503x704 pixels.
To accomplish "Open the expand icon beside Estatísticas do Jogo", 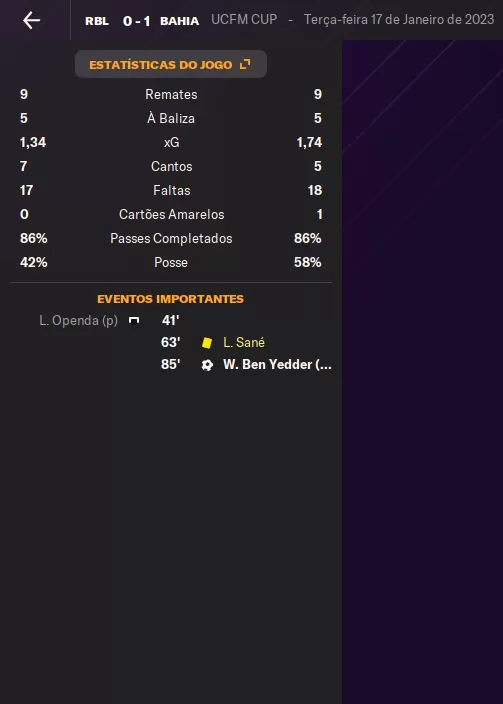I will (245, 64).
